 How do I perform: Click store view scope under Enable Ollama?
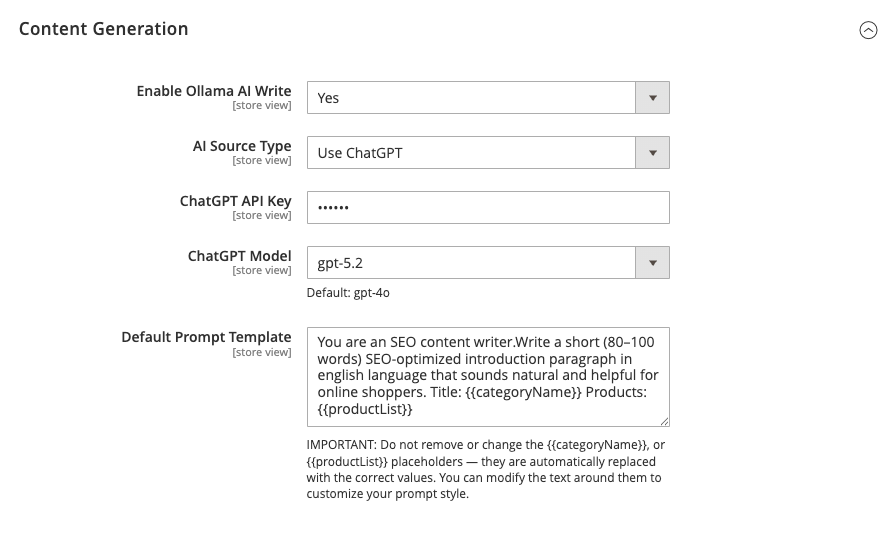[x=262, y=105]
